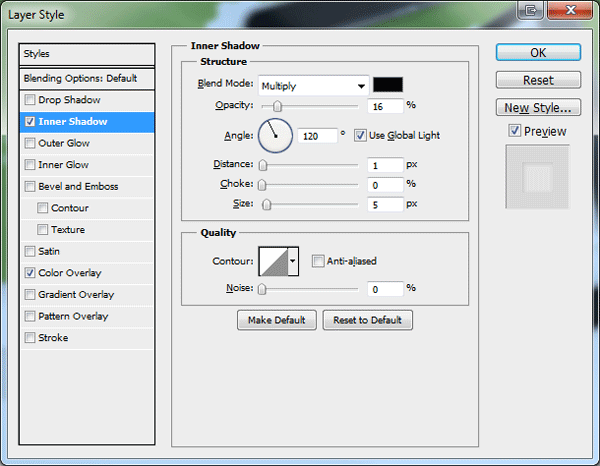Tick the Contour sub-option checkbox
The image size is (600, 466).
coord(42,208)
